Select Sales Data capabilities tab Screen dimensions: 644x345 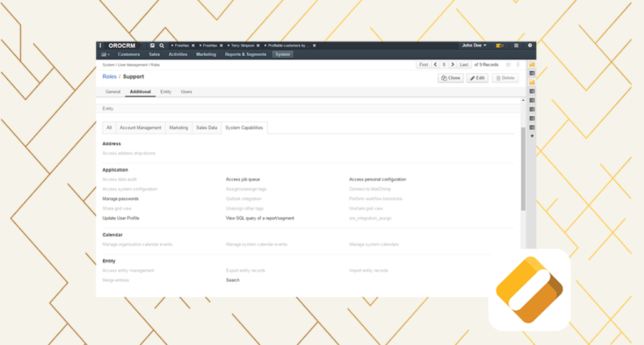point(207,128)
